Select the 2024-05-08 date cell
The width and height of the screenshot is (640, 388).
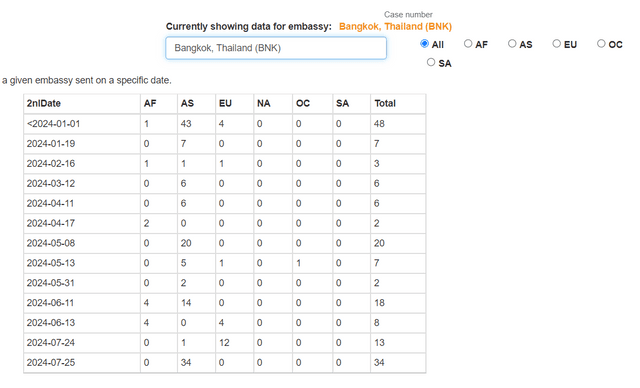click(x=82, y=243)
